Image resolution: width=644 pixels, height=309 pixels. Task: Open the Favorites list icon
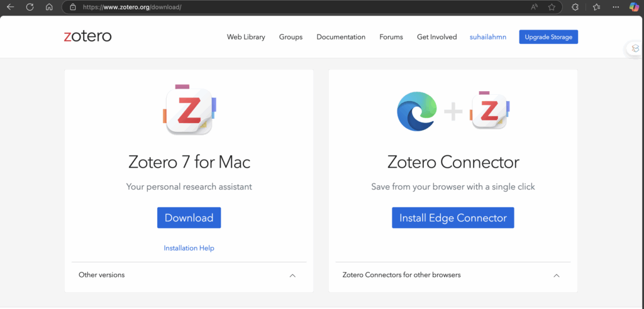(597, 8)
